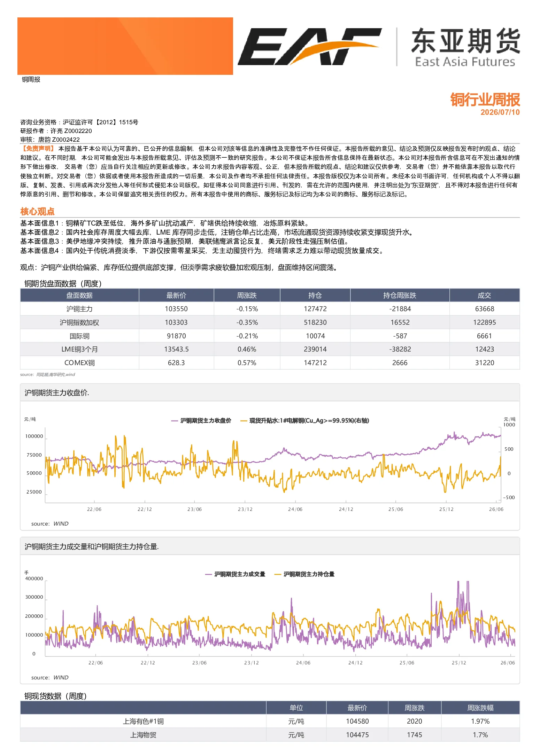Click the orange 现货升贴水 legend entry
540x756 pixels.
click(x=305, y=420)
